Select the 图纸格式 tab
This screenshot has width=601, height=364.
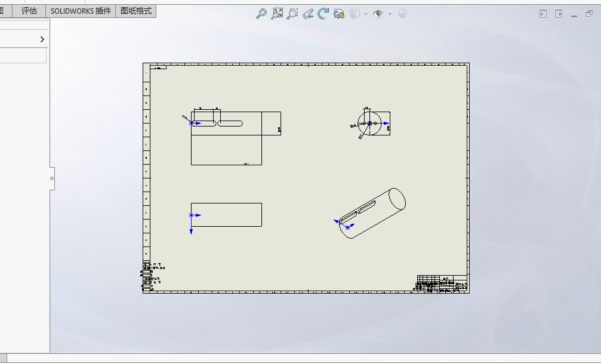[136, 11]
